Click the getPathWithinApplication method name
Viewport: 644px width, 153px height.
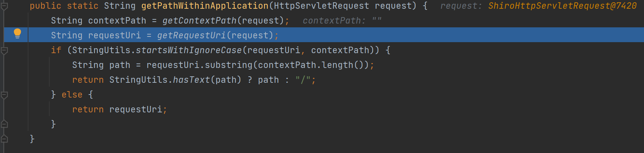205,6
